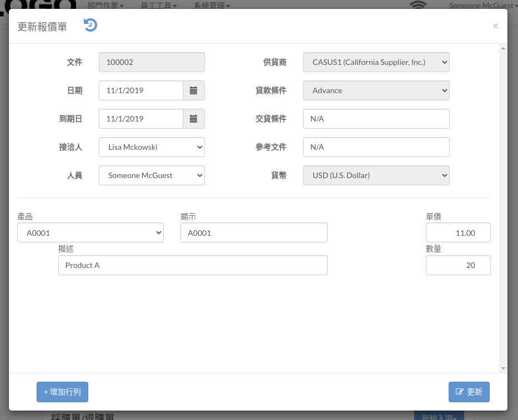
Task: Open the 供貨商 supplier dropdown
Action: pyautogui.click(x=376, y=62)
